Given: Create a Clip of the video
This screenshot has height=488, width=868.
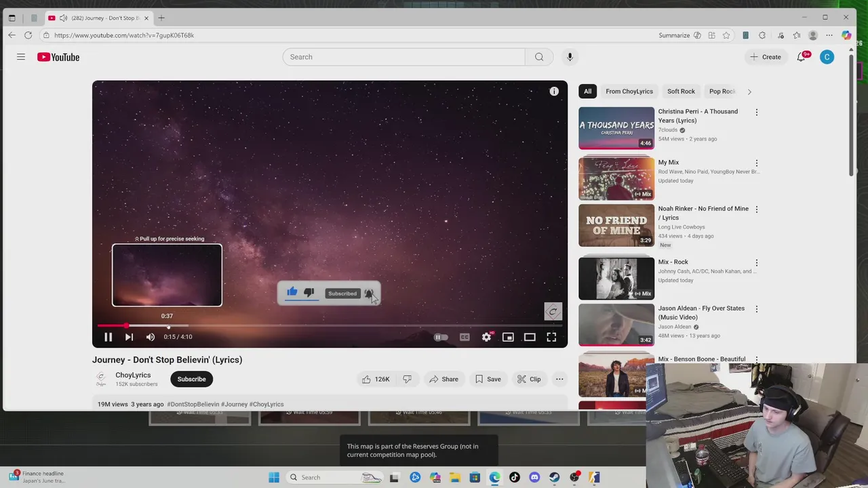Looking at the screenshot, I should [528, 379].
